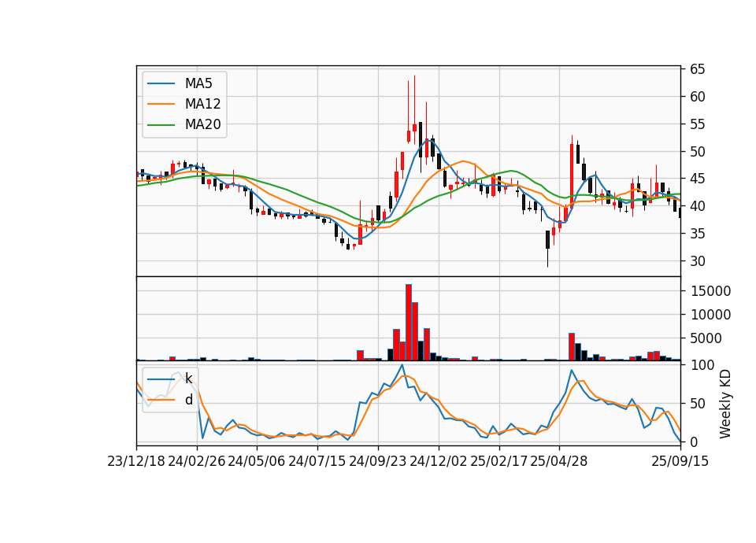Click the 24/05/06 date label
756x543 pixels.
[257, 461]
